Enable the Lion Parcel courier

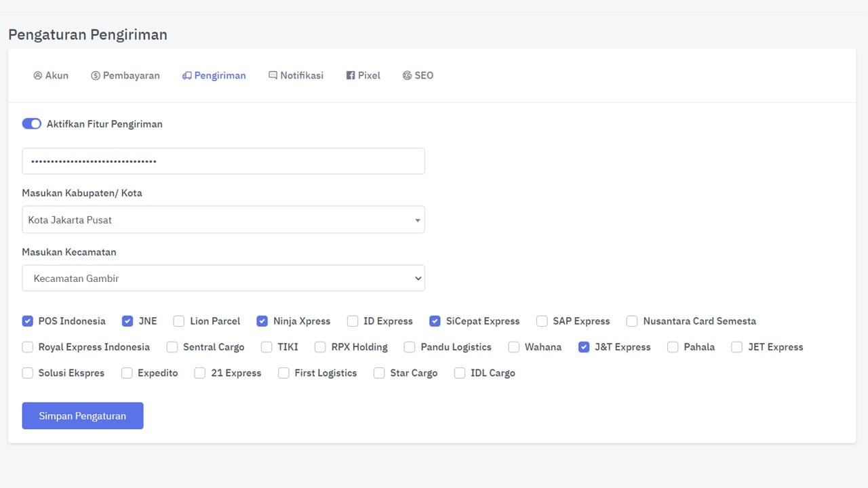point(179,321)
